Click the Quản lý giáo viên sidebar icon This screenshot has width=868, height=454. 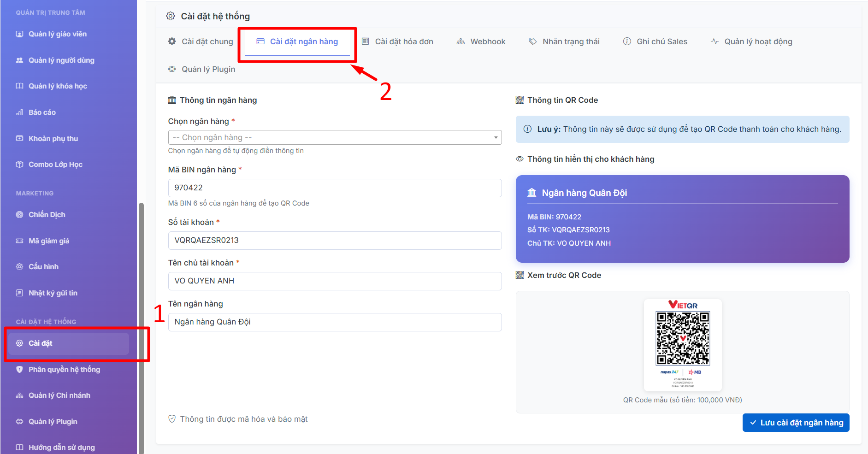[19, 34]
